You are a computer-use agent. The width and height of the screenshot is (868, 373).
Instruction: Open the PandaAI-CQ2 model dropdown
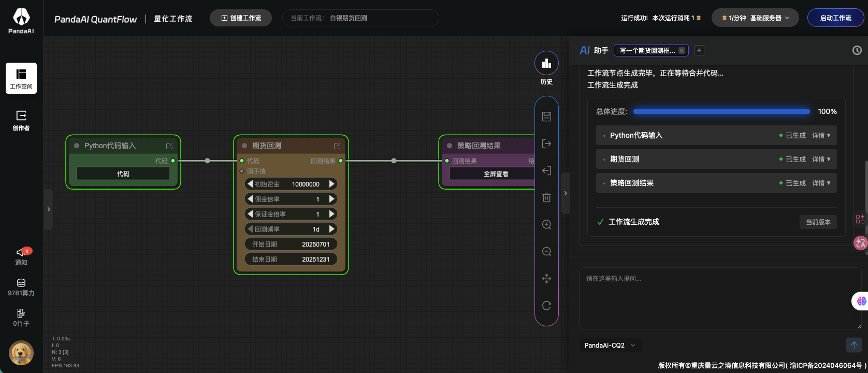pyautogui.click(x=610, y=346)
